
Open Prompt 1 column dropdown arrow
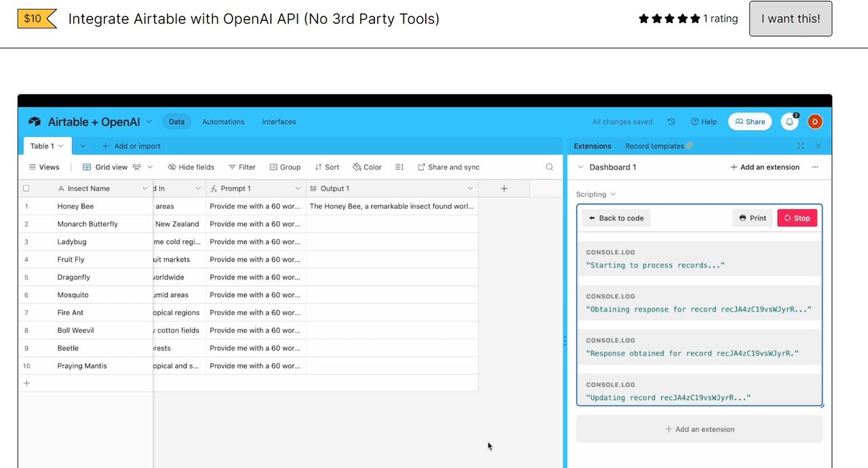coord(298,189)
